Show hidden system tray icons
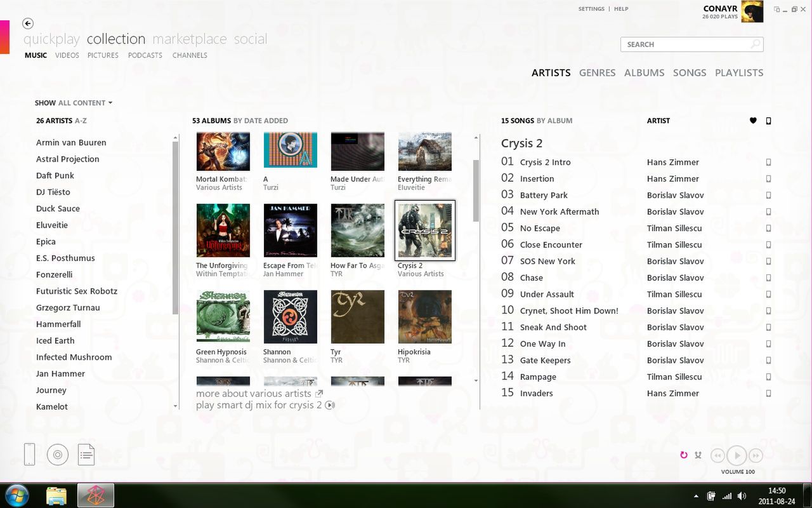Viewport: 812px width, 508px height. pos(697,496)
